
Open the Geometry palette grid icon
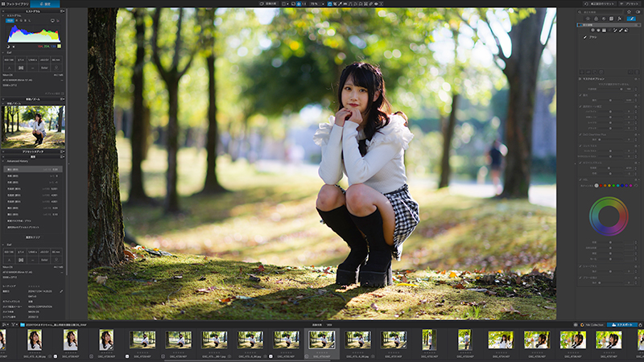(611, 19)
